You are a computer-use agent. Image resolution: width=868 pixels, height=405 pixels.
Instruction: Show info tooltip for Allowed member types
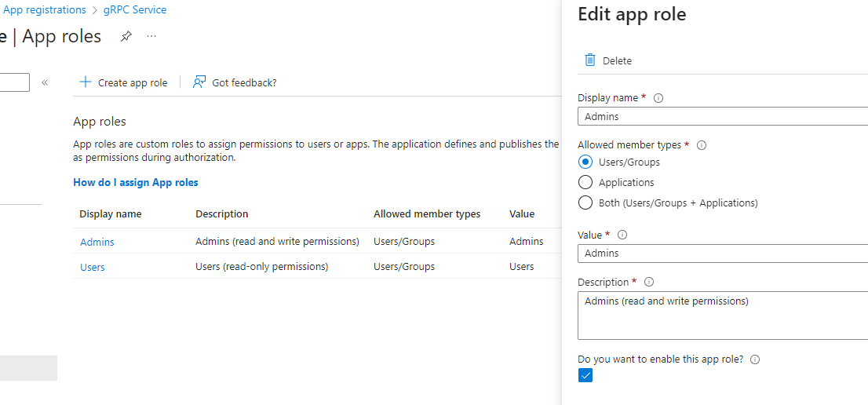(x=702, y=145)
